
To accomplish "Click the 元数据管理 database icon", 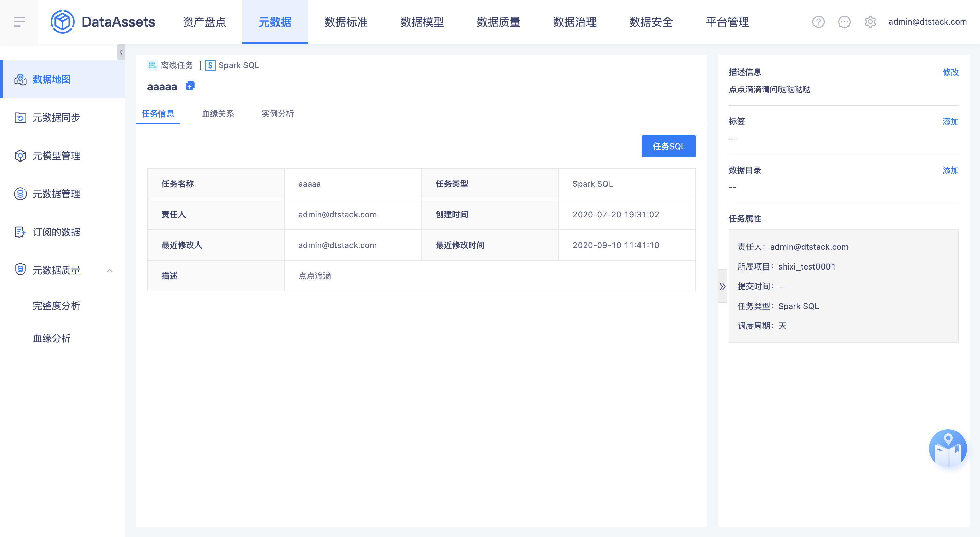I will pyautogui.click(x=20, y=194).
